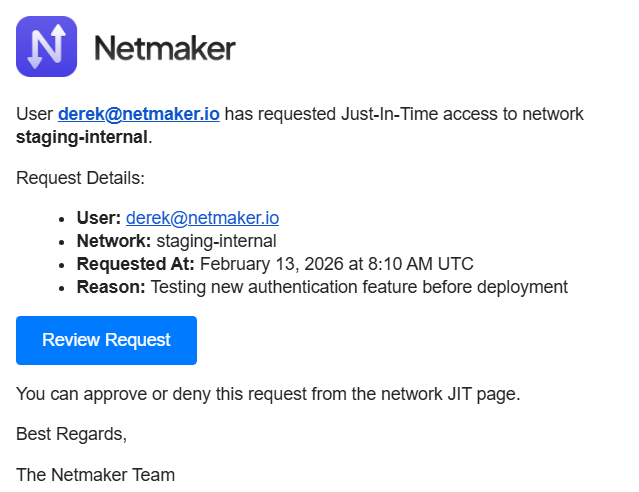Click The Netmaker Team signature
This screenshot has height=492, width=639.
(x=95, y=475)
